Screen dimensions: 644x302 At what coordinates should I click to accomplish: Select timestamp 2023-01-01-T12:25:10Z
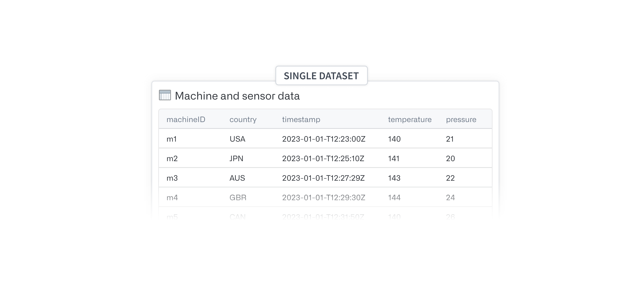pyautogui.click(x=323, y=159)
